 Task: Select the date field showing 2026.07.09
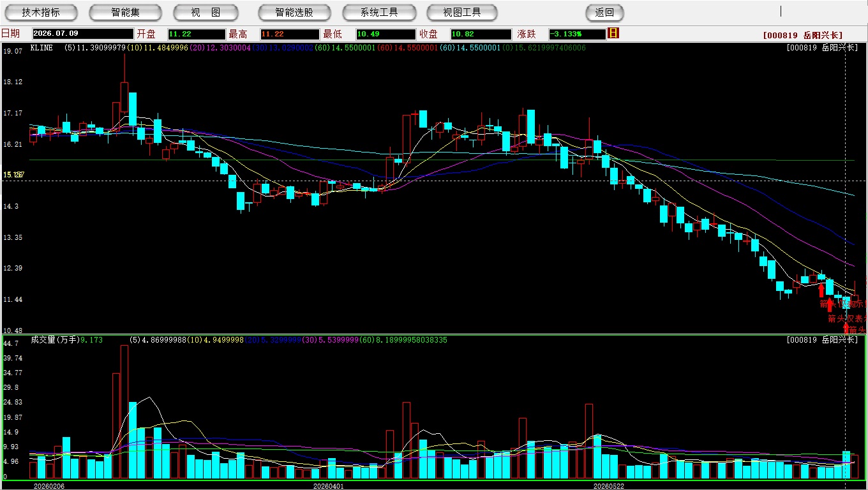[x=82, y=34]
